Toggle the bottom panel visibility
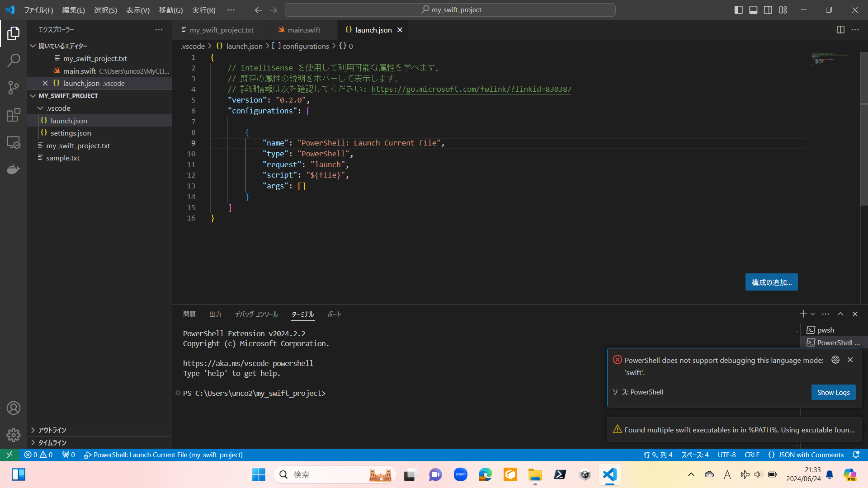Image resolution: width=868 pixels, height=488 pixels. [x=753, y=10]
